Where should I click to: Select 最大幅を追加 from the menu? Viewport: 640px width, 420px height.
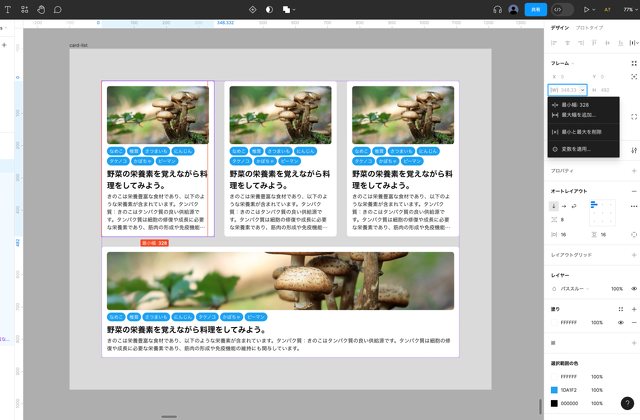point(581,115)
